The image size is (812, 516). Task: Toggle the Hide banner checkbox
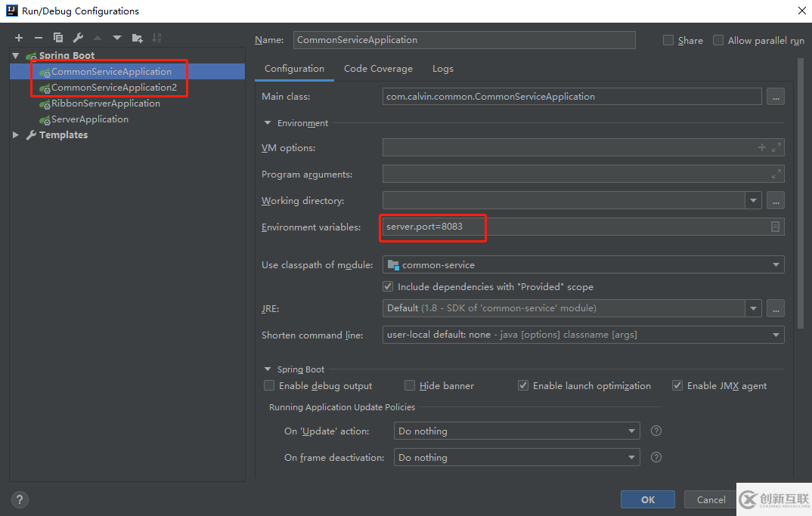tap(410, 385)
